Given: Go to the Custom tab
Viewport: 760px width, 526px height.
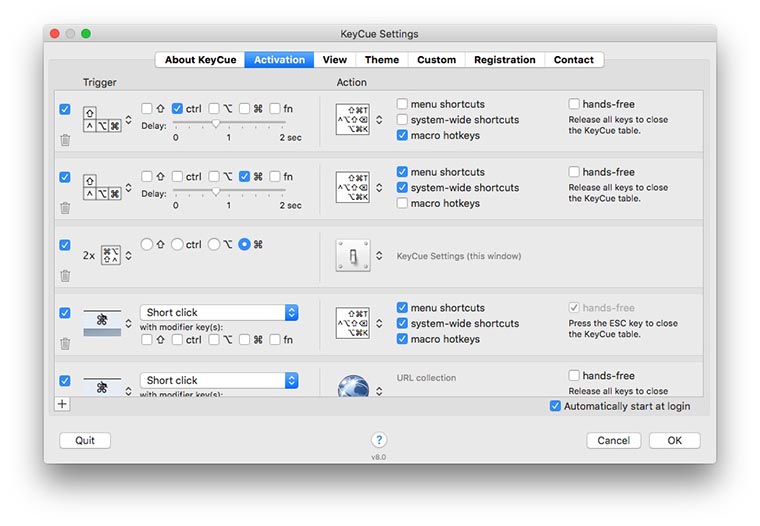Looking at the screenshot, I should [x=436, y=60].
